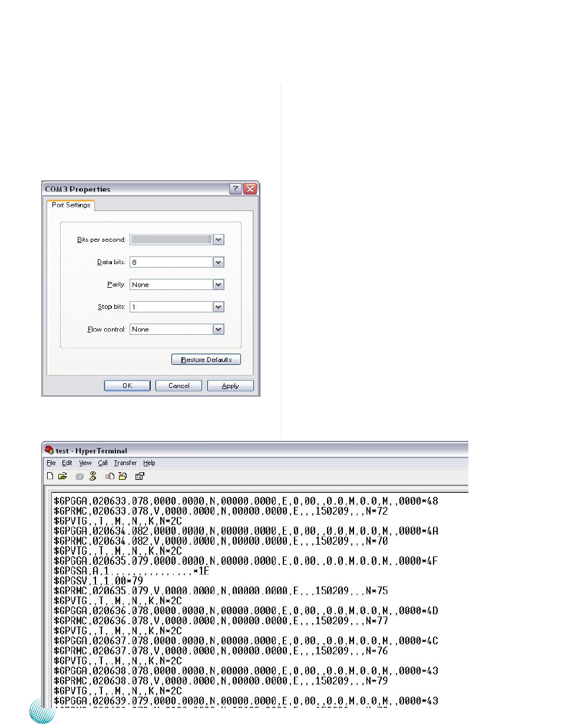Screen dimensions: 562x728
Task: Open the File menu in HyperTerminal
Action: pos(51,463)
